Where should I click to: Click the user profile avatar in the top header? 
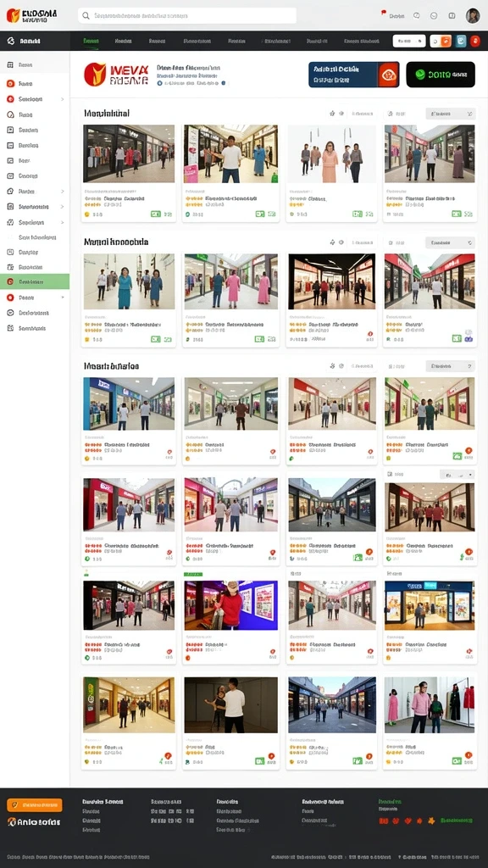tap(473, 15)
